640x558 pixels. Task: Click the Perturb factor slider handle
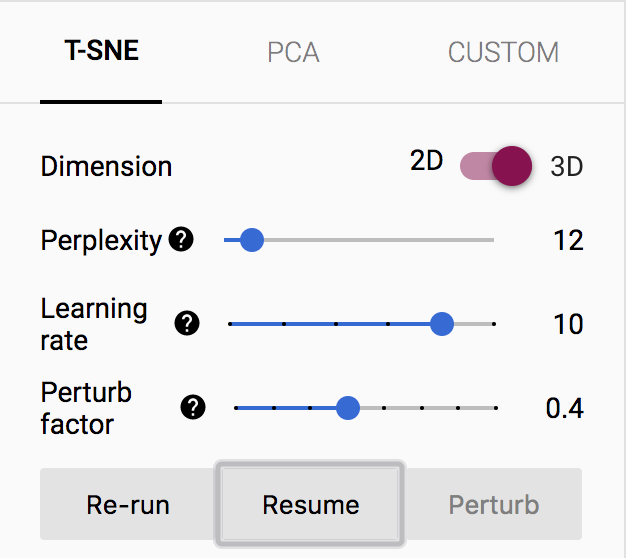click(348, 407)
